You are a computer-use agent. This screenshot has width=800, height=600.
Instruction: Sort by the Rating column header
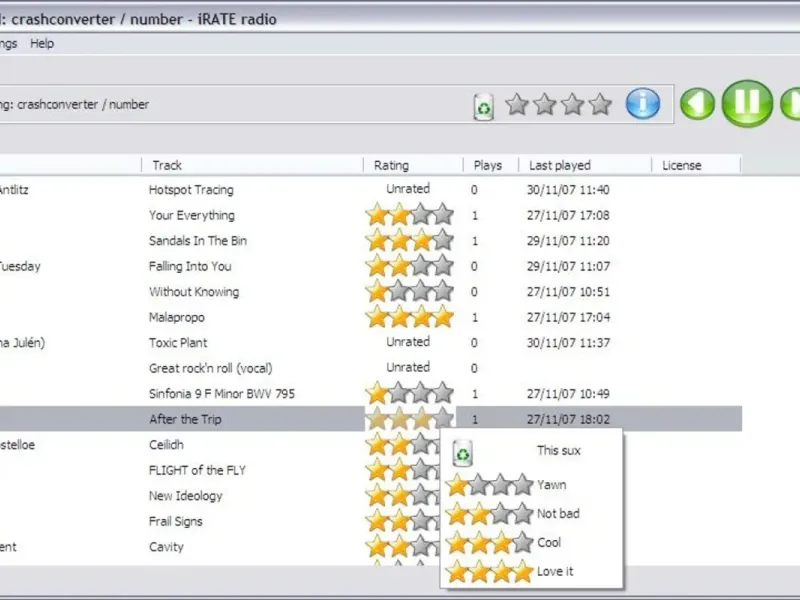(x=413, y=165)
